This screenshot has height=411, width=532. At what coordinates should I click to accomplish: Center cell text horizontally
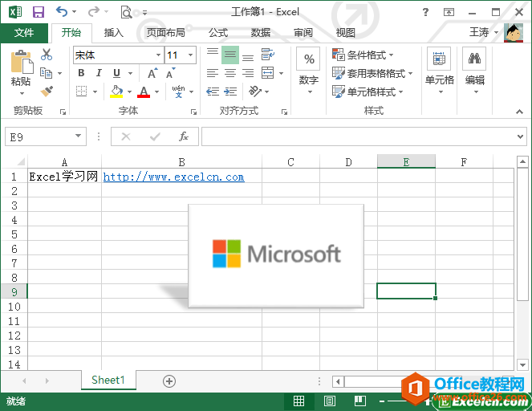pyautogui.click(x=230, y=73)
